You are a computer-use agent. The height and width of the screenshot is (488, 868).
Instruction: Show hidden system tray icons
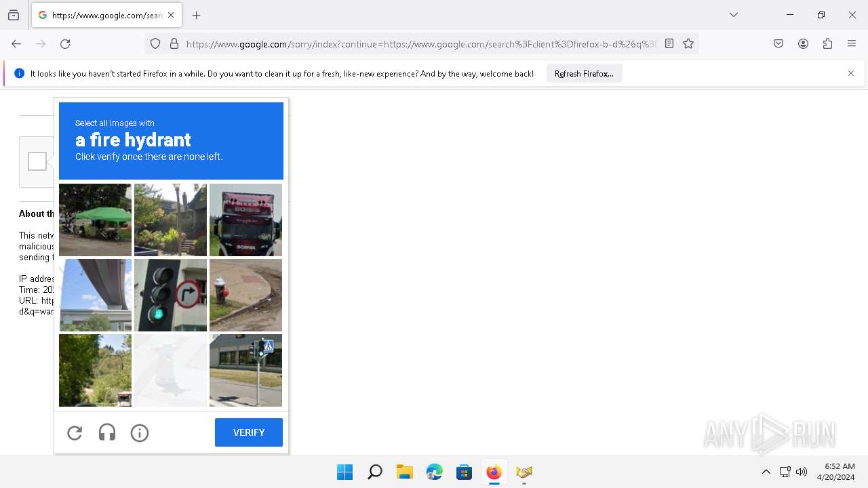(766, 472)
